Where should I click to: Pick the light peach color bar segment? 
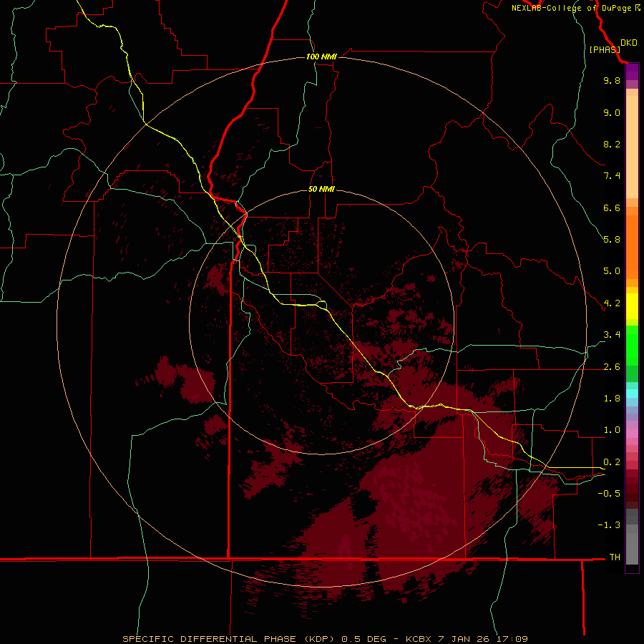coord(632,147)
